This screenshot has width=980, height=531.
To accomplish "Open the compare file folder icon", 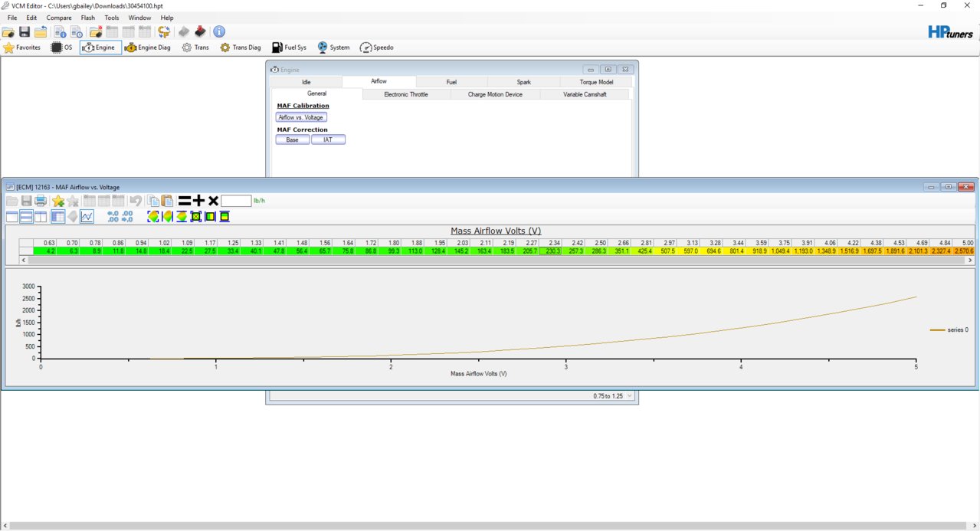I will click(96, 32).
